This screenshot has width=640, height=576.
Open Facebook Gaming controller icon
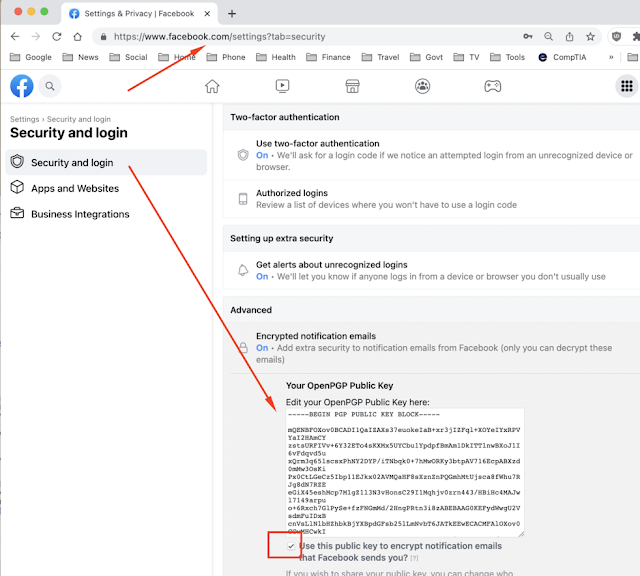coord(493,86)
